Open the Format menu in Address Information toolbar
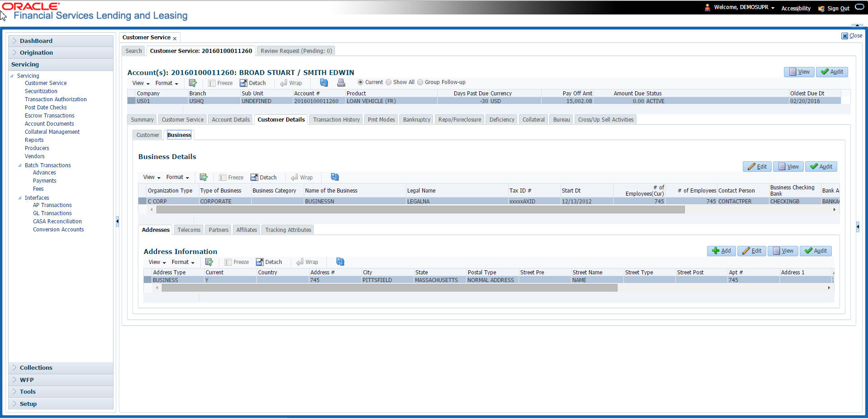This screenshot has height=419, width=868. [x=183, y=262]
